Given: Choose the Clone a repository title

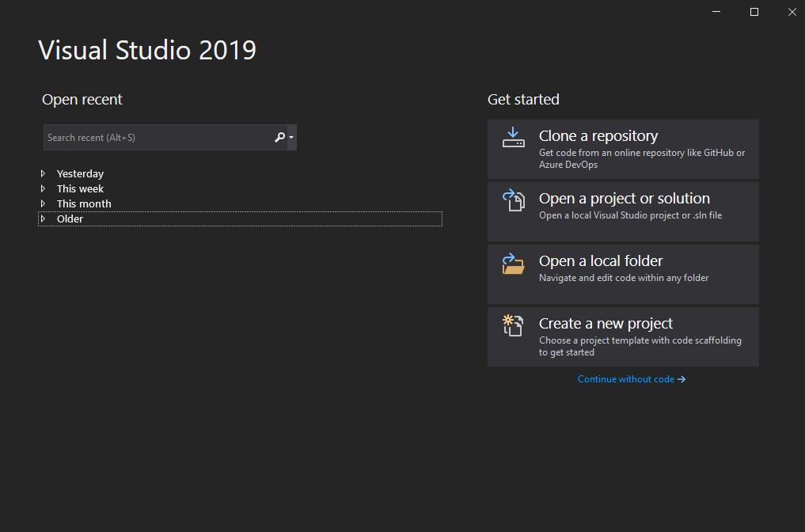Looking at the screenshot, I should 598,136.
